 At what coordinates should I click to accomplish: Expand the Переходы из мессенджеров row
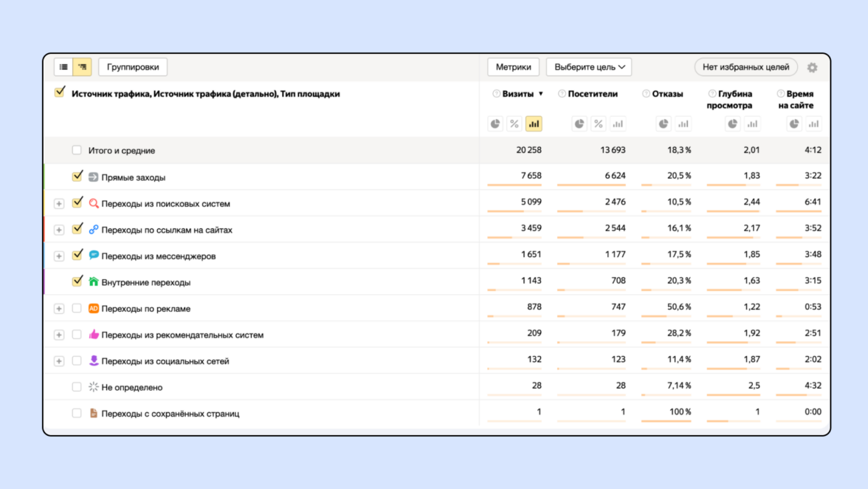tap(59, 256)
